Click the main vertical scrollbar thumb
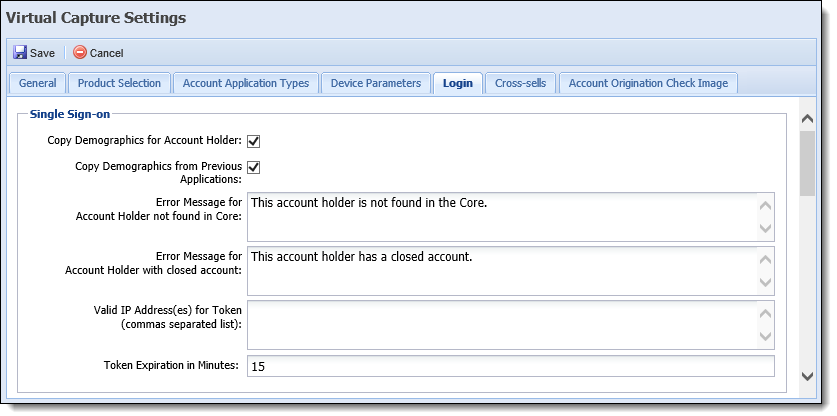 808,163
